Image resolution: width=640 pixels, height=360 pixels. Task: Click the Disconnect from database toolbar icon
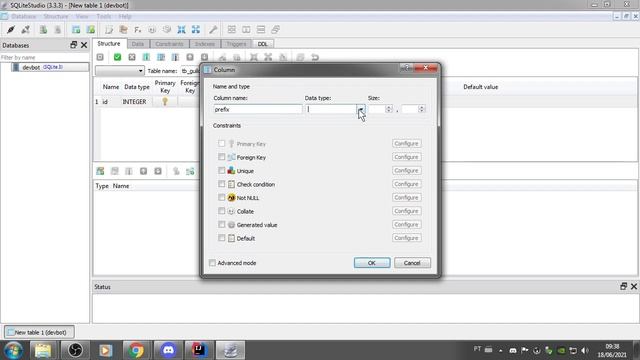[x=26, y=29]
